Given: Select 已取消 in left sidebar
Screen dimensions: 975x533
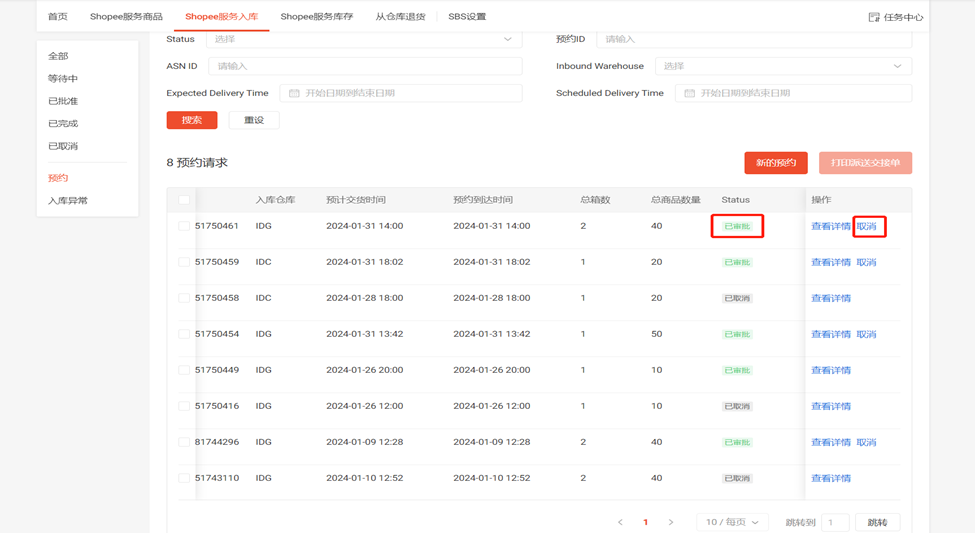Looking at the screenshot, I should (x=63, y=146).
